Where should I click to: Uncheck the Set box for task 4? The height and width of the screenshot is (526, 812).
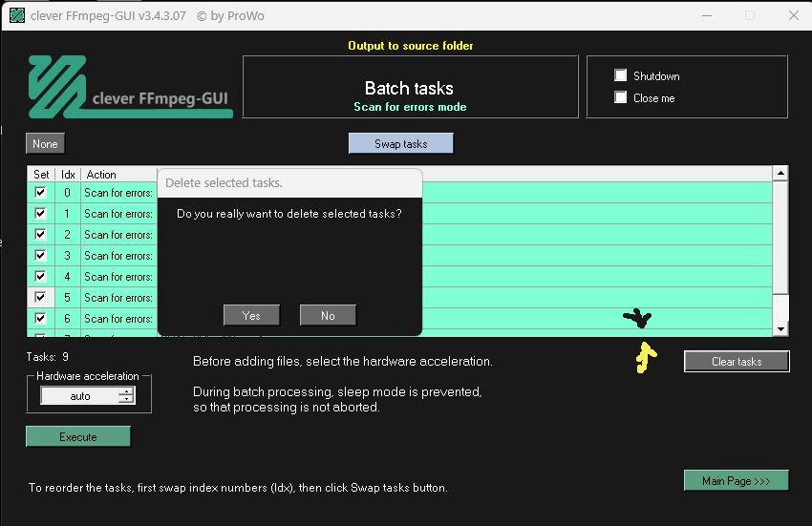(x=40, y=276)
